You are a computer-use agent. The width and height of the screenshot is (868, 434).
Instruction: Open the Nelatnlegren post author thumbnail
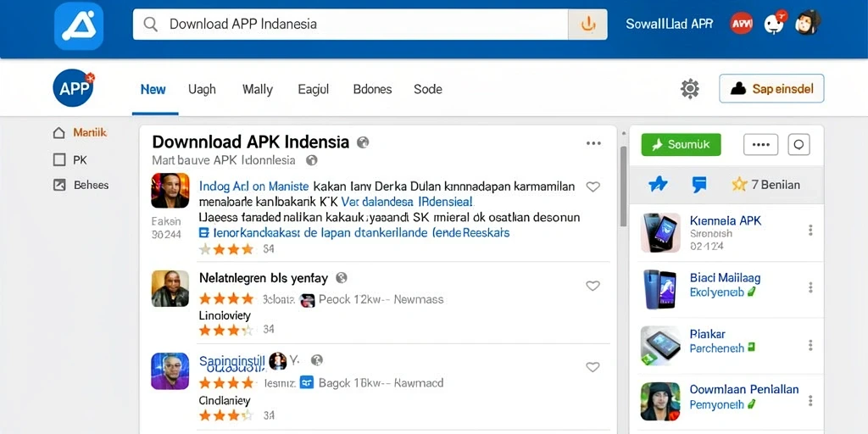pyautogui.click(x=170, y=288)
